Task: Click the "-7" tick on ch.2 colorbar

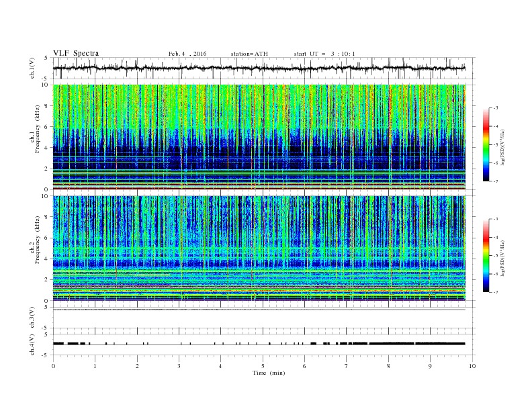Action: point(496,292)
